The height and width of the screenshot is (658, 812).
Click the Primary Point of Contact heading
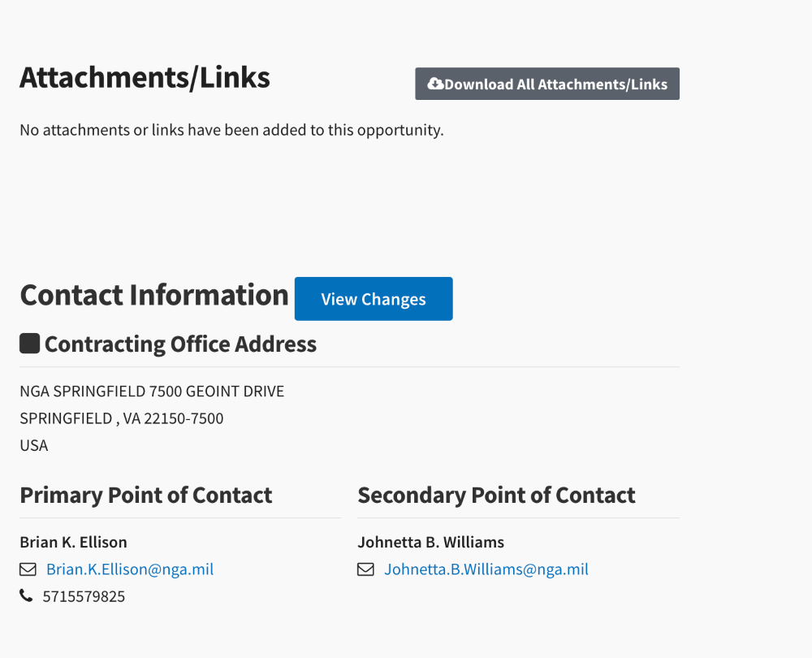click(146, 496)
